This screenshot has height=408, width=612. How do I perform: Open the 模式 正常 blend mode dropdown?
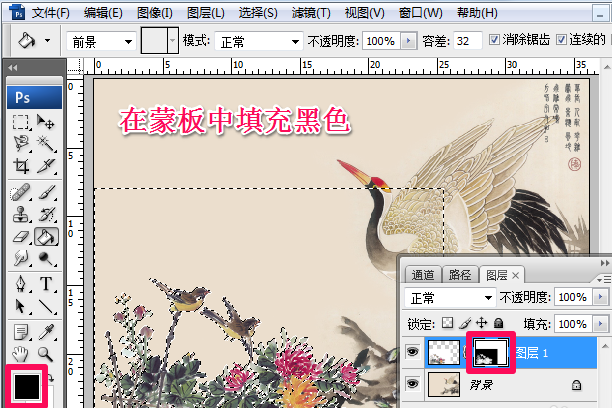pos(259,41)
